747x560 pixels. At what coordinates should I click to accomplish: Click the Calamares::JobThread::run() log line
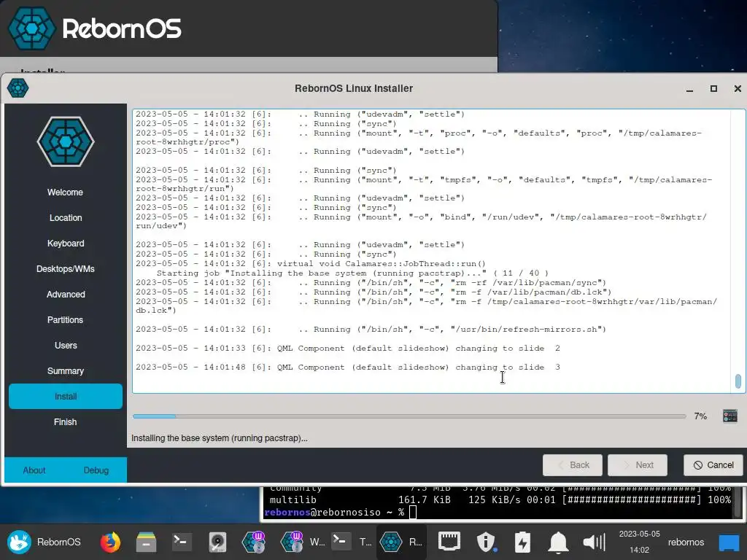(311, 263)
